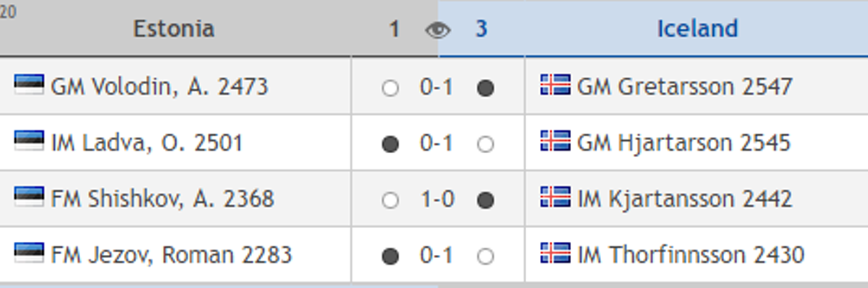Image resolution: width=868 pixels, height=288 pixels.
Task: Click Icelandic flag next to GM Hjartarson
Action: (555, 141)
